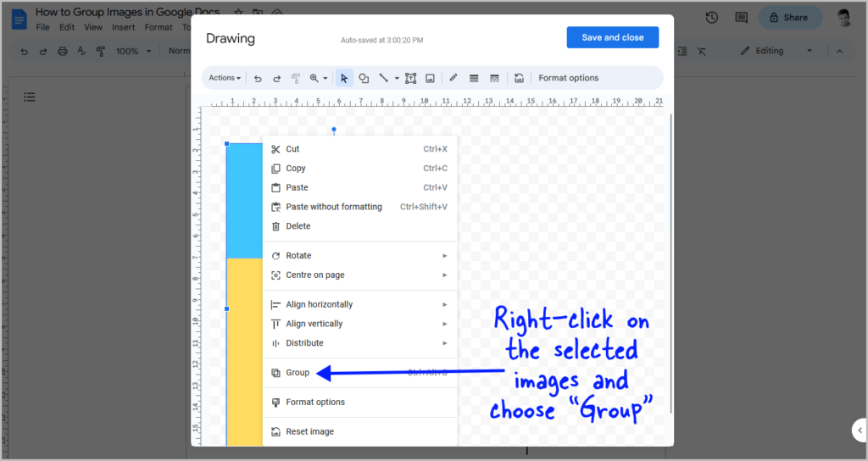The width and height of the screenshot is (868, 461).
Task: Select Paste without formatting
Action: point(359,207)
